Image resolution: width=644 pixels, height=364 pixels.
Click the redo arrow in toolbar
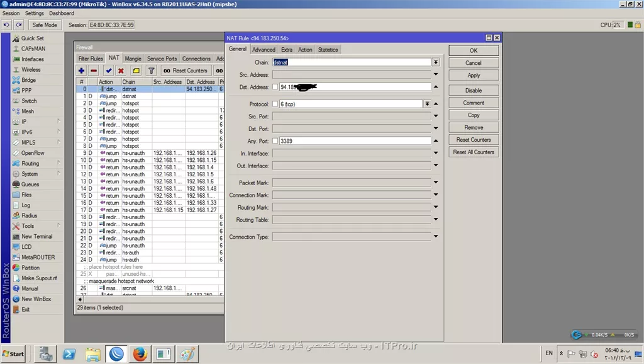point(19,25)
